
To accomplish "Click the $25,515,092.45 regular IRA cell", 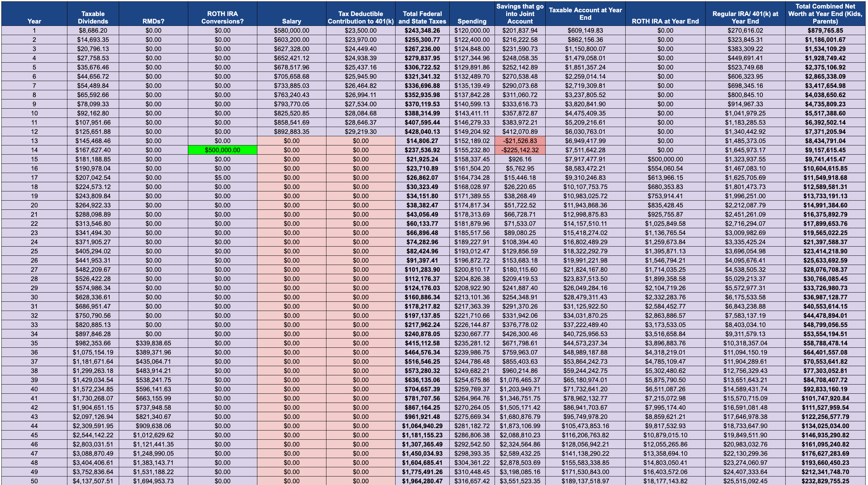I will pos(745,481).
